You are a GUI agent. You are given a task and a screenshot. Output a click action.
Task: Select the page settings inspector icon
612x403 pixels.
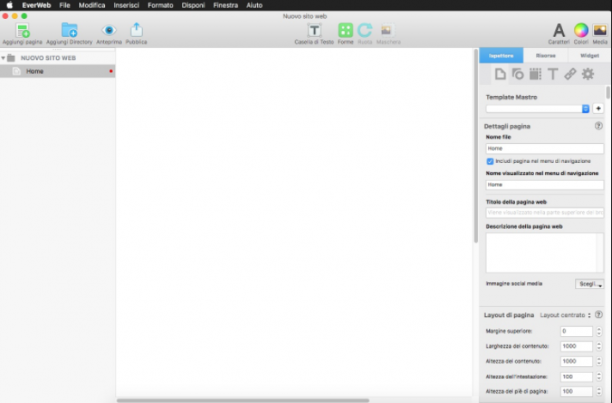500,74
